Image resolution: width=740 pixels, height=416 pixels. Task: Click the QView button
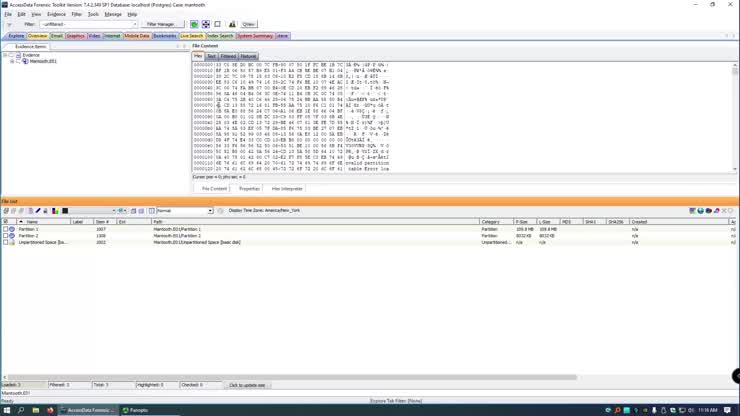point(248,24)
